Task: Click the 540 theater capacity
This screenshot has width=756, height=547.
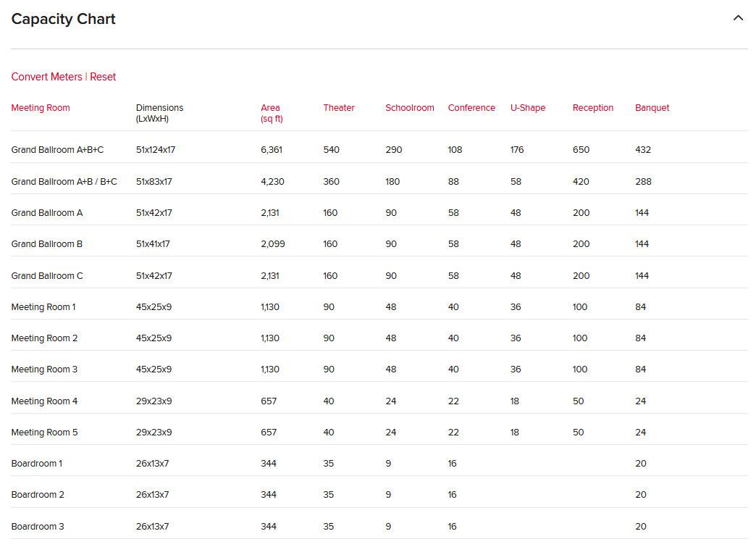Action: 331,149
